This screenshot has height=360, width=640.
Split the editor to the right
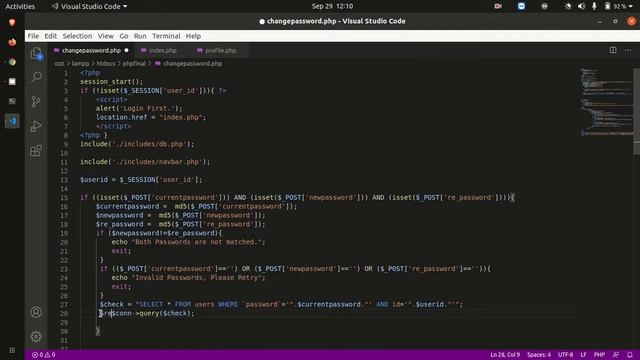point(613,50)
